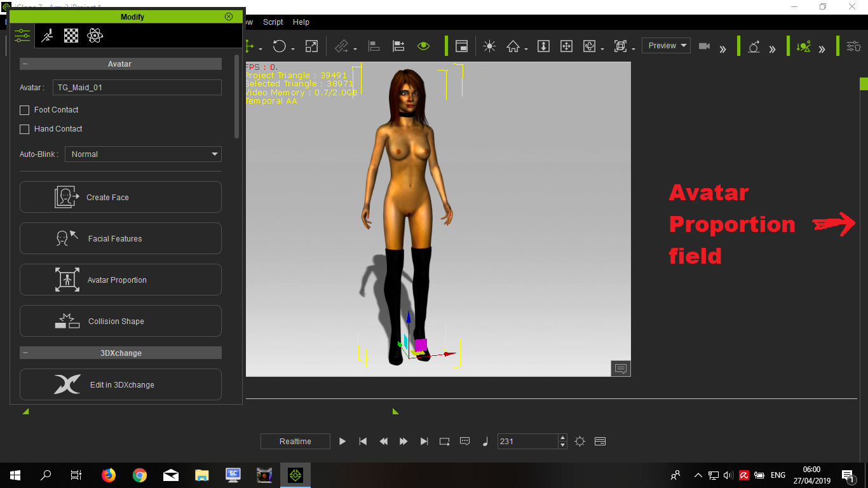Screen dimensions: 868x488
Task: Click the Avatar Proportion button
Action: pos(121,280)
